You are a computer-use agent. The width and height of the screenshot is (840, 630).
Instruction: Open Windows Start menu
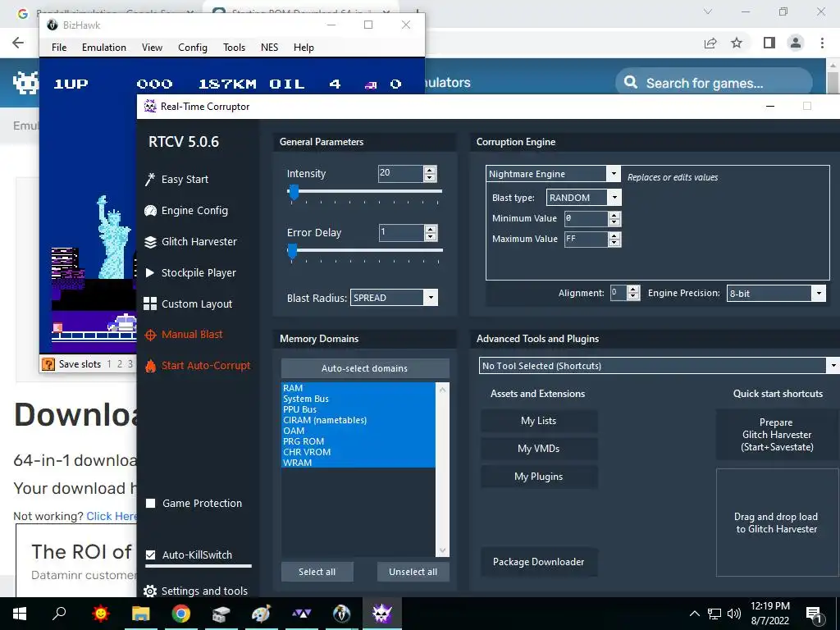[x=20, y=614]
